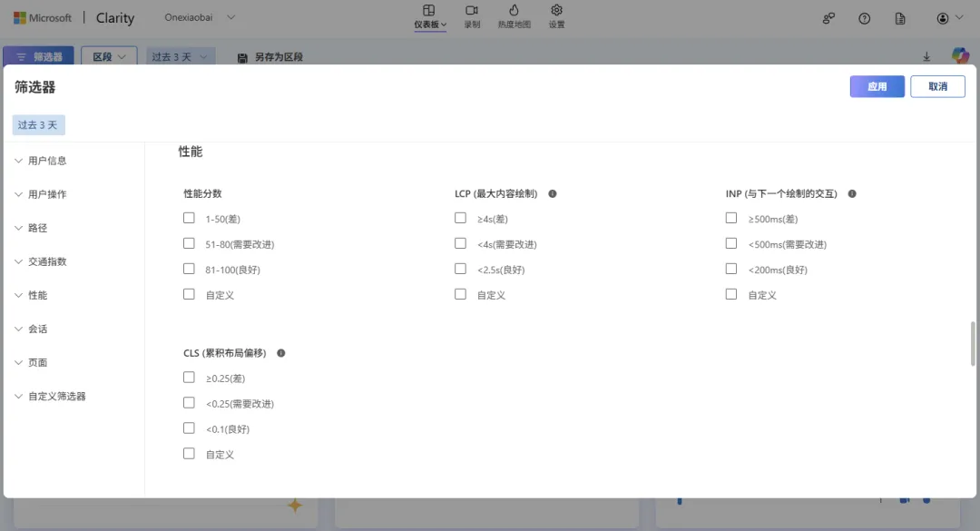Open the 热度地图 heatmaps tab
This screenshot has height=531, width=980.
pyautogui.click(x=514, y=17)
